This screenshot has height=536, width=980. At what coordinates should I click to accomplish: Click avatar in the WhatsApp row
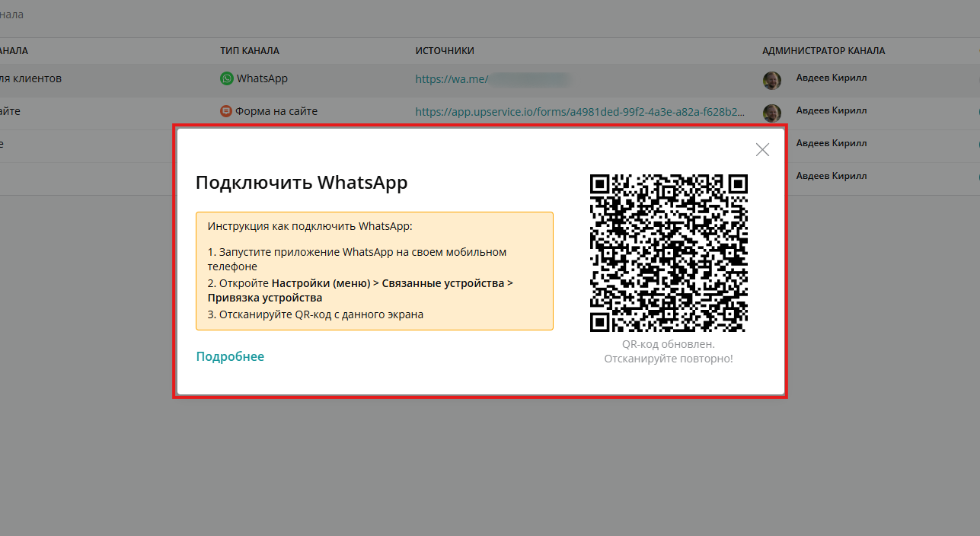[772, 81]
